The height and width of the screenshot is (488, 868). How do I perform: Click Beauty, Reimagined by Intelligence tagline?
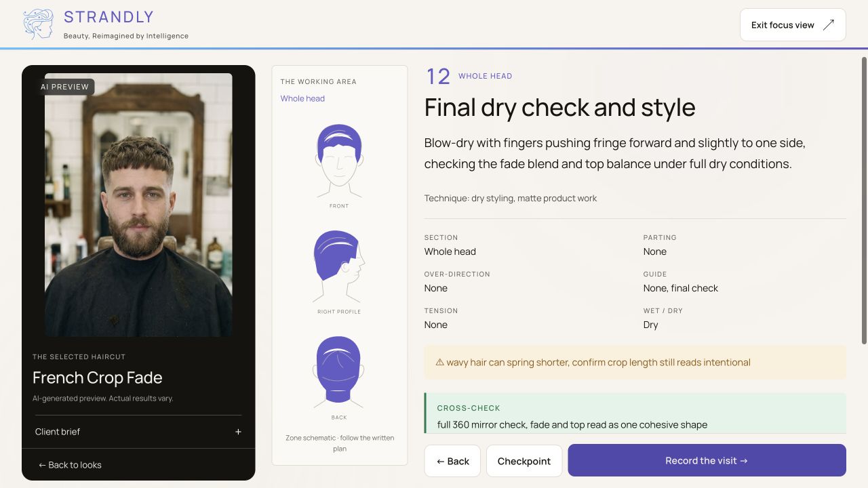[126, 36]
